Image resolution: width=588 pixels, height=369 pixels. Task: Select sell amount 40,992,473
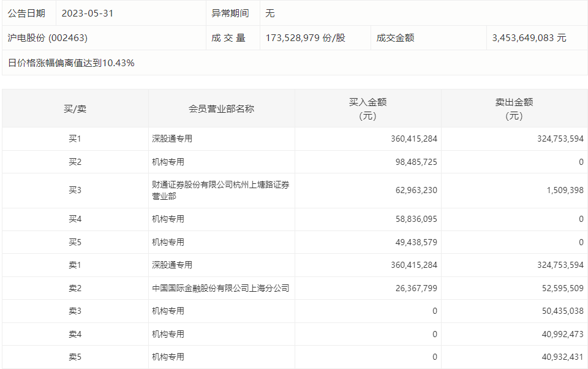coord(562,335)
